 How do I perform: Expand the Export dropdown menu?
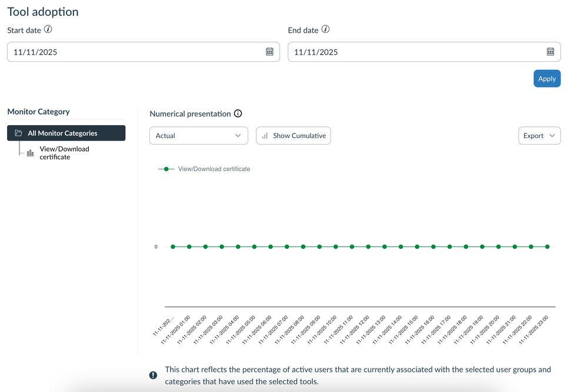[x=539, y=136]
